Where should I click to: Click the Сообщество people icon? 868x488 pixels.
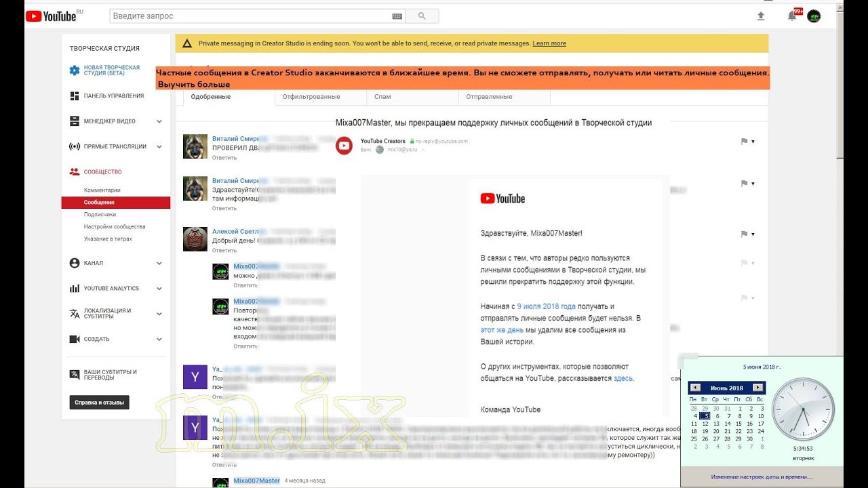click(75, 172)
